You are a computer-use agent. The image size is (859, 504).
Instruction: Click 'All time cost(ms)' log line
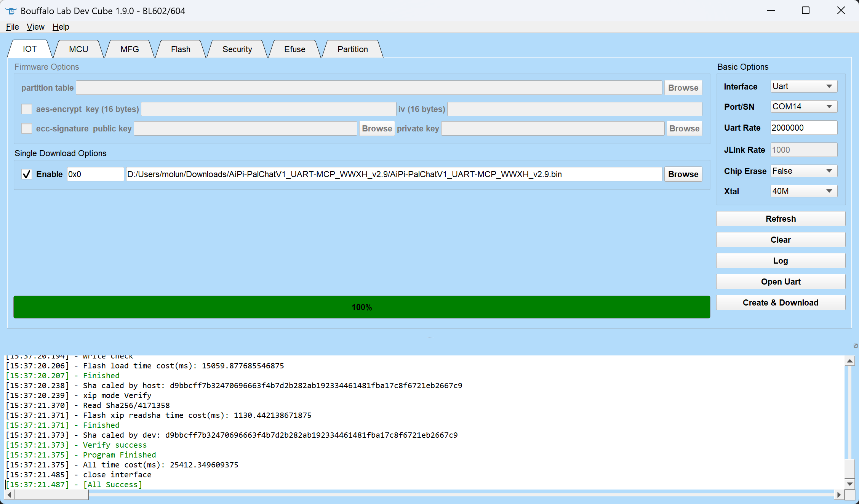pyautogui.click(x=122, y=465)
